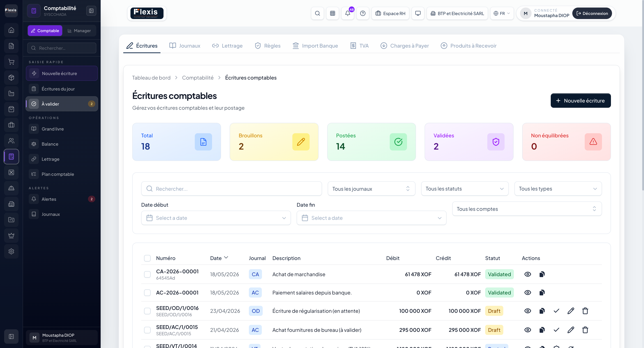
Task: Open the shopping cart module icon
Action: (x=11, y=62)
